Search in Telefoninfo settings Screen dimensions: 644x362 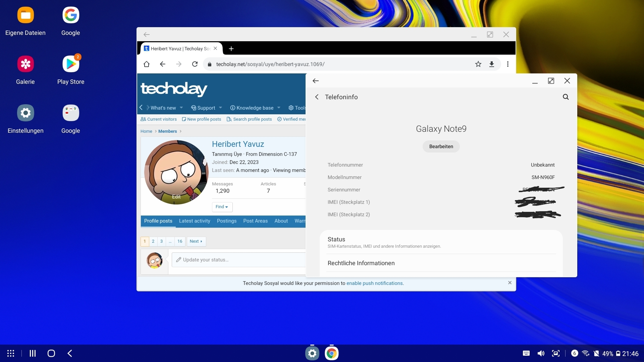pyautogui.click(x=566, y=97)
